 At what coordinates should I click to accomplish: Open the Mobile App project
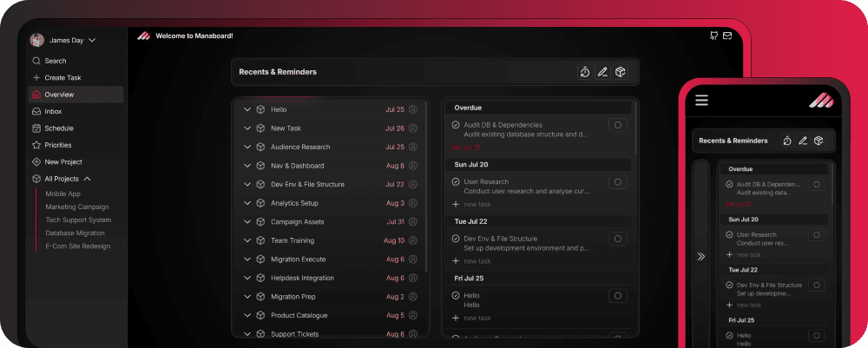63,194
